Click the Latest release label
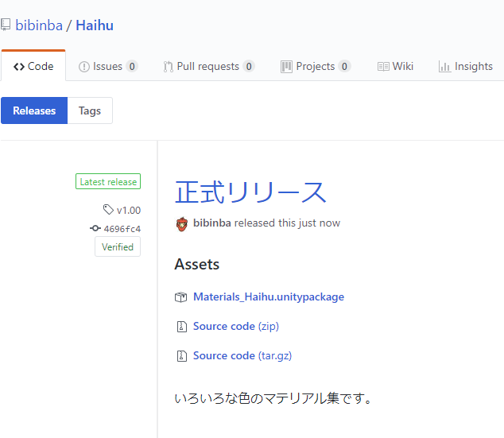Screen dimensions: 504x438 [x=108, y=181]
